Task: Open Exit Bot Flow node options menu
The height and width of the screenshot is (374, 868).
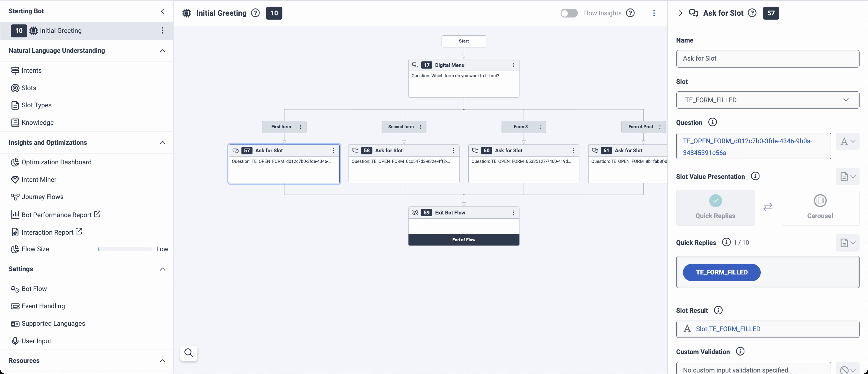Action: [513, 212]
